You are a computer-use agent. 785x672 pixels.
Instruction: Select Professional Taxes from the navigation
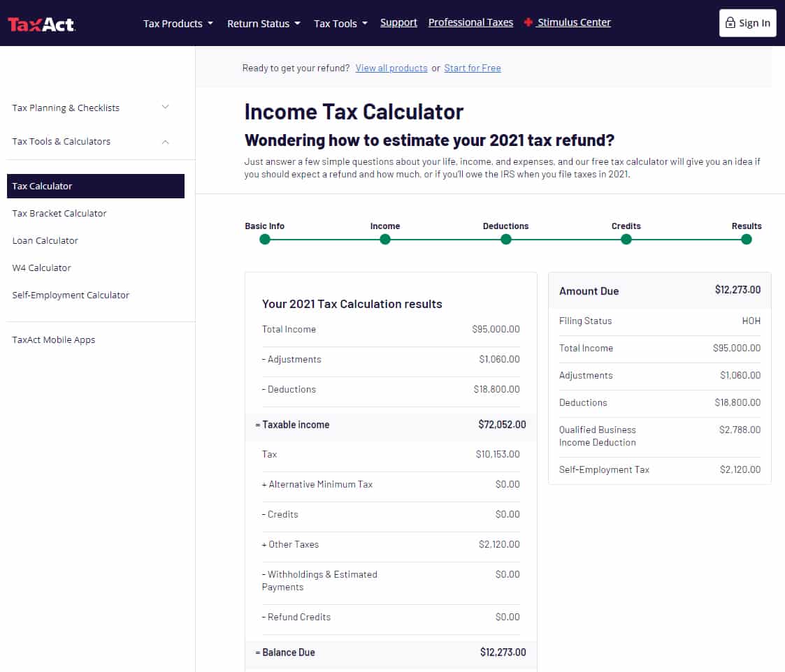[470, 22]
